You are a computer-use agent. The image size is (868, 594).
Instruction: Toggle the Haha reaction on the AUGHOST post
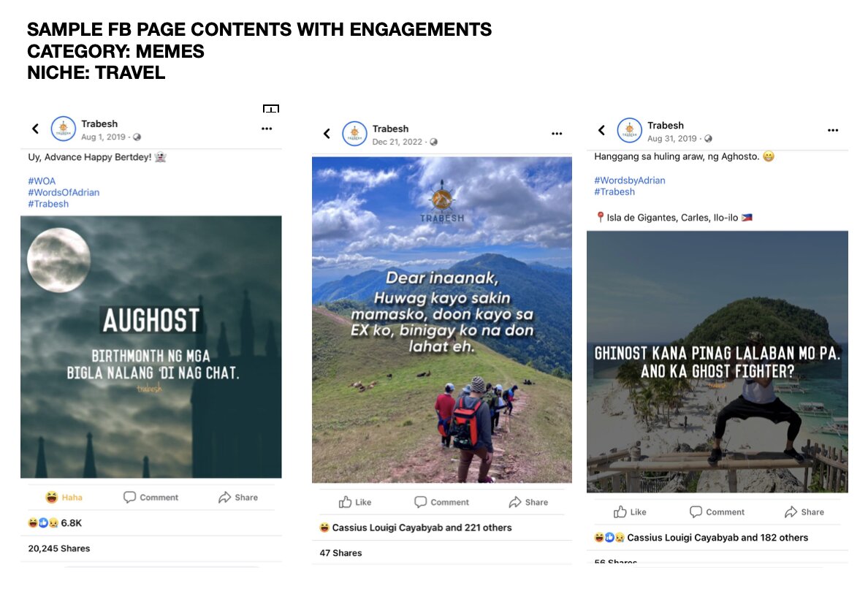click(x=64, y=497)
